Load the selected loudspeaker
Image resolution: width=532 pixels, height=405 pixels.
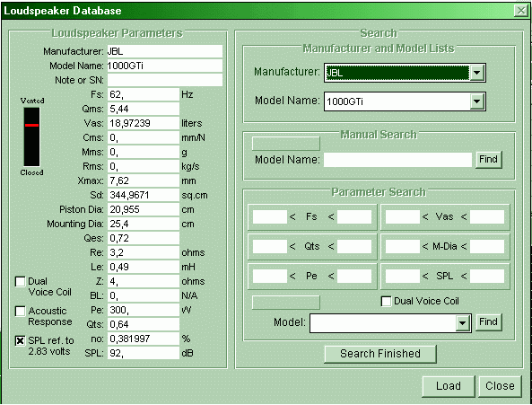(449, 386)
